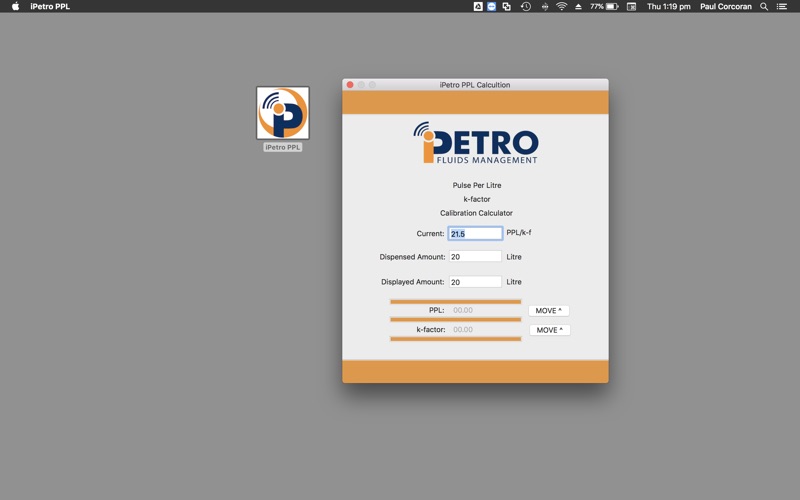Click the "Litre" unit beside Displayed Amount
The image size is (800, 500).
coord(514,282)
